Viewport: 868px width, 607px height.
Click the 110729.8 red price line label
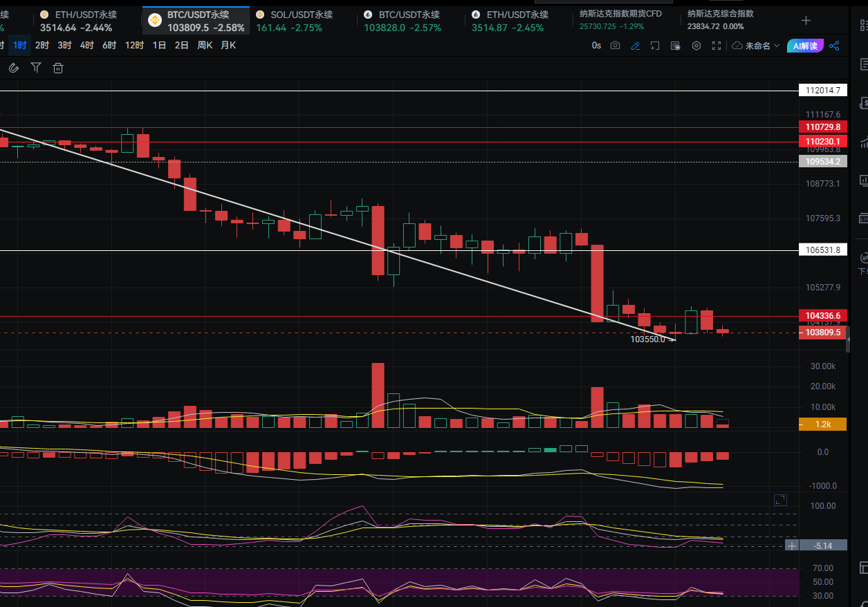822,127
